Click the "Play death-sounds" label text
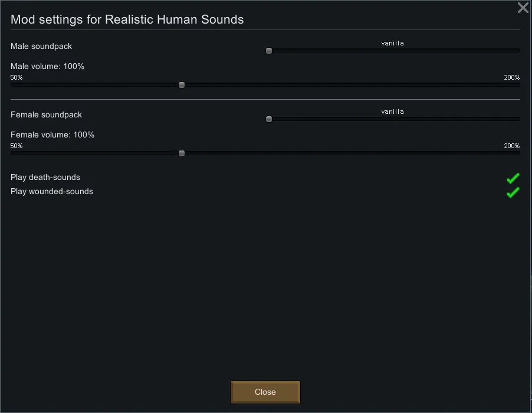This screenshot has width=532, height=413. point(45,177)
